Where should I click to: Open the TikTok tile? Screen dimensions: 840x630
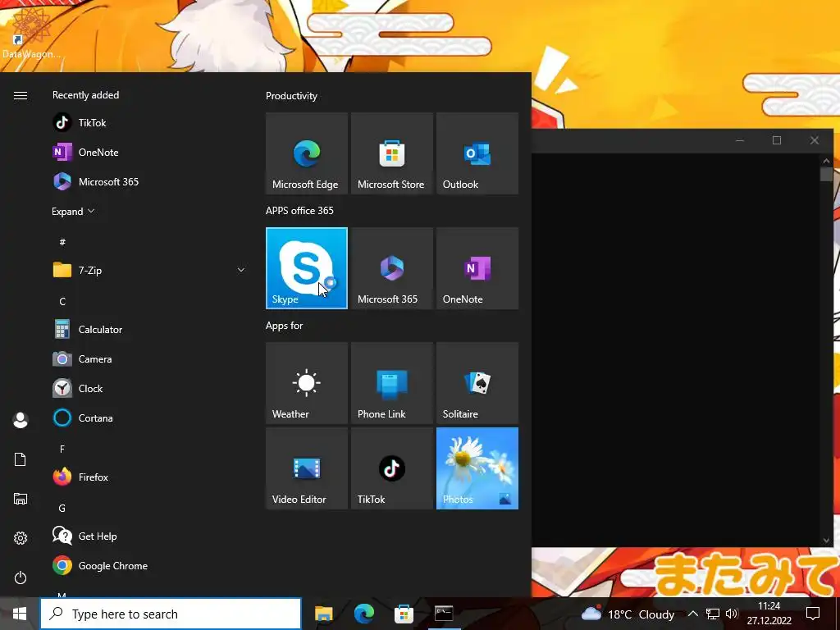pyautogui.click(x=391, y=468)
